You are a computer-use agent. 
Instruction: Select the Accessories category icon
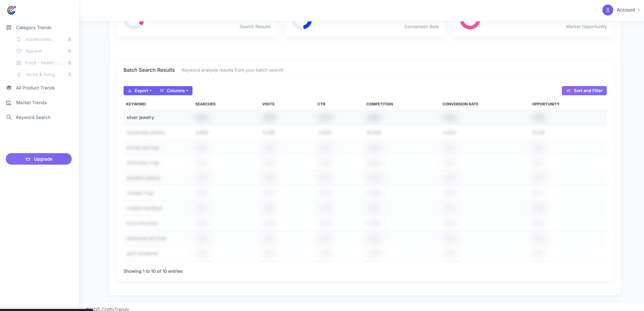19,39
